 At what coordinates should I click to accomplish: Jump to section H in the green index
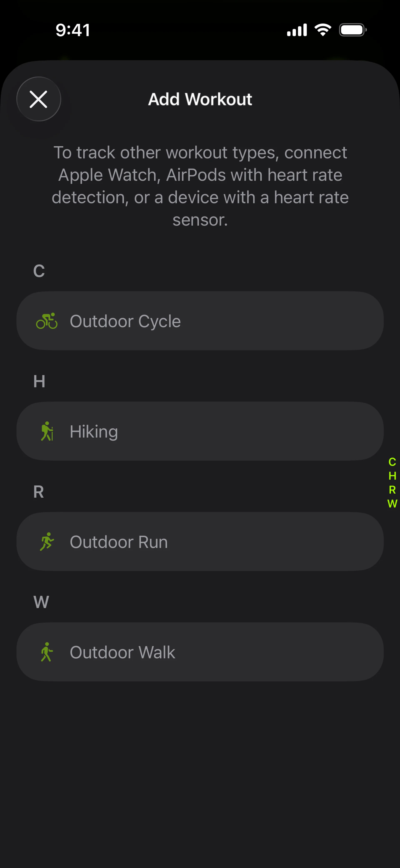click(x=392, y=476)
